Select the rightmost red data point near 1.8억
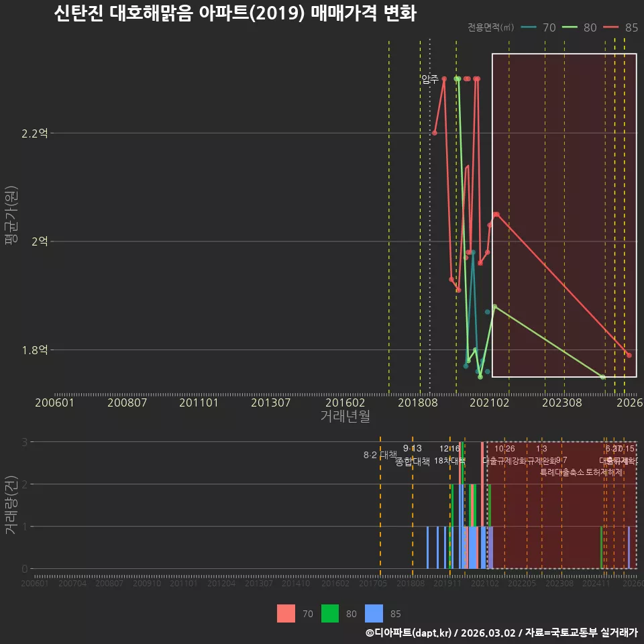Viewport: 644px width, 644px height. click(x=628, y=354)
